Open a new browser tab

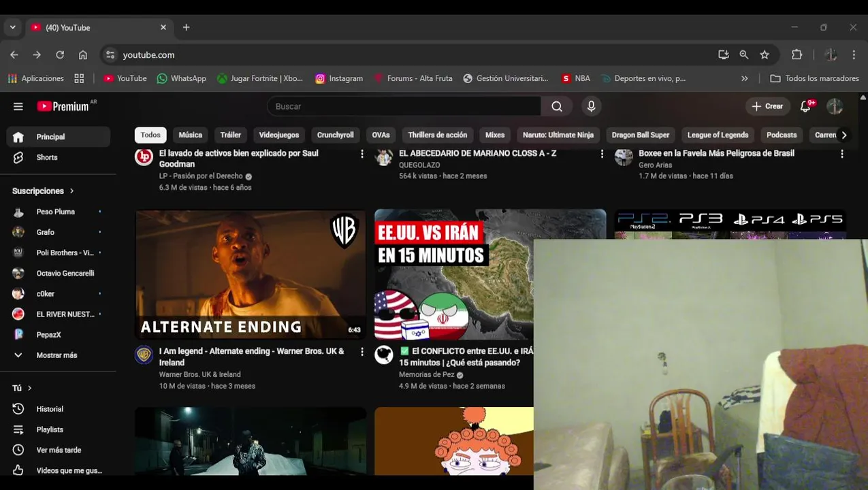pyautogui.click(x=186, y=27)
